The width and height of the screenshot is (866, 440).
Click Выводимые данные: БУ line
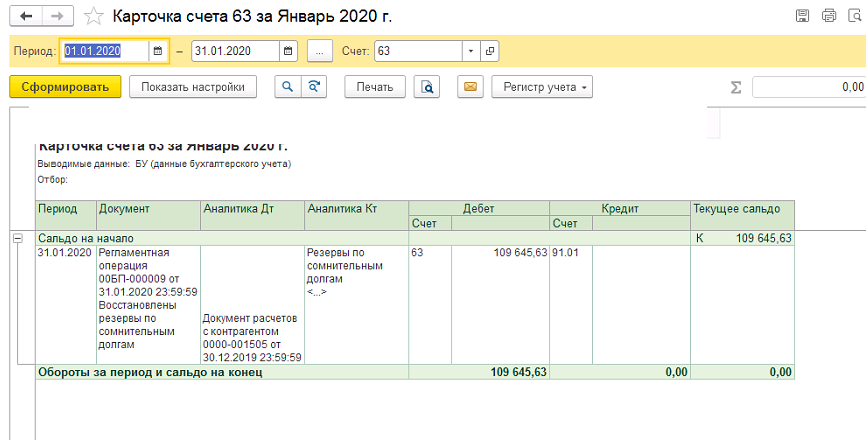point(164,164)
